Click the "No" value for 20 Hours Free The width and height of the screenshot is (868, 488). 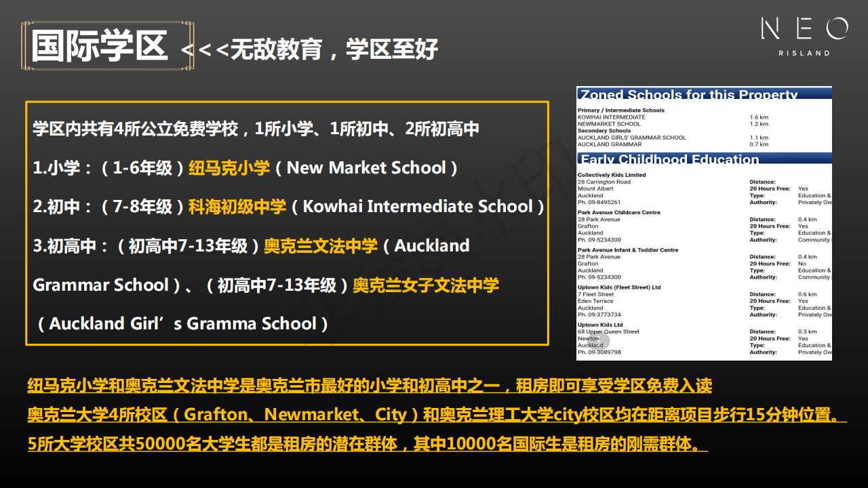point(802,264)
